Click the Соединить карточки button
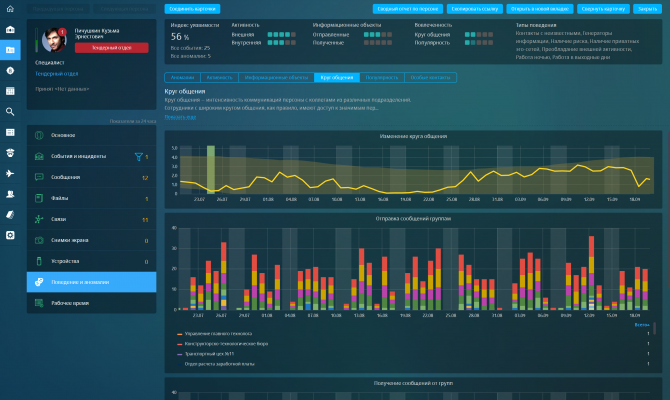The width and height of the screenshot is (670, 400). point(192,9)
